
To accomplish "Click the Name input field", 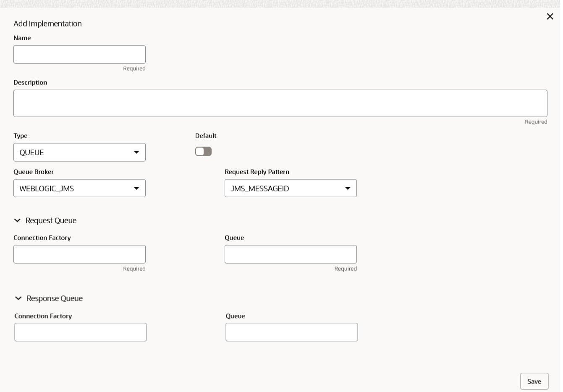I will tap(79, 55).
